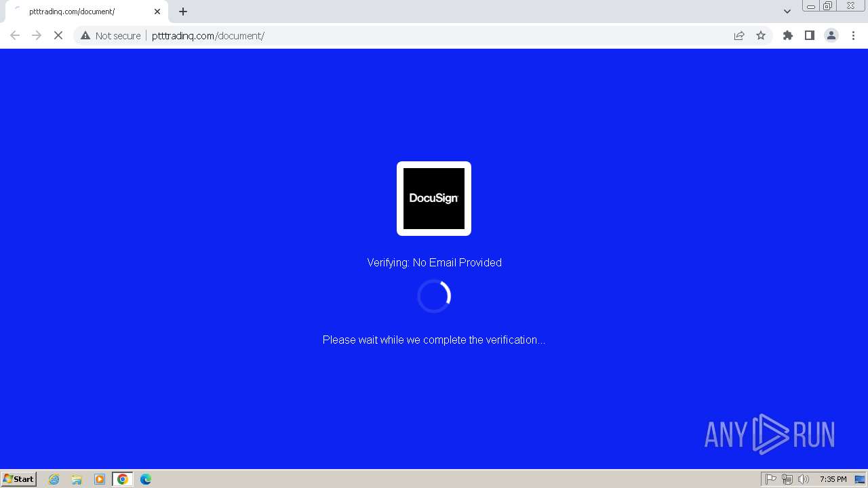Open Chrome three-dot menu

pos(853,35)
